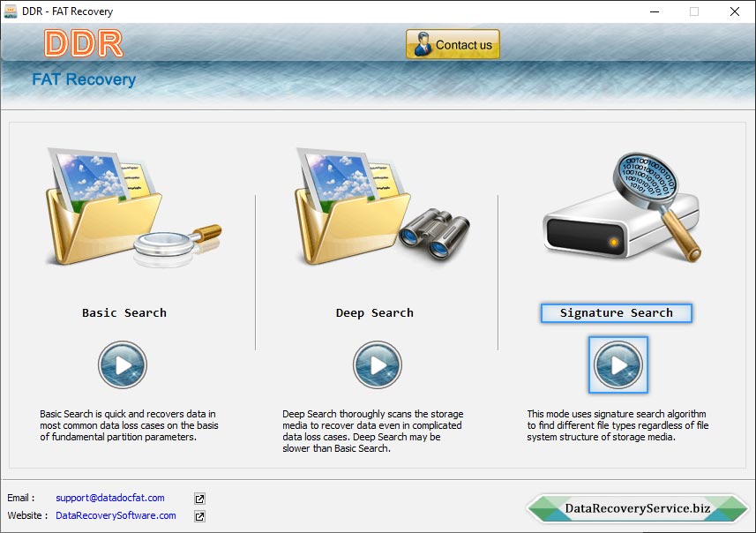Image resolution: width=756 pixels, height=533 pixels.
Task: Open the DataRecoveryService.biz banner
Action: point(638,508)
